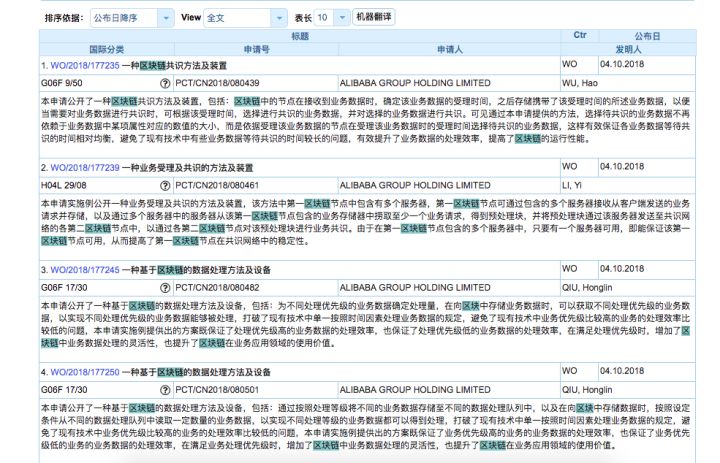720x463 pixels.
Task: Open patent WO/2018/177235 link
Action: [85, 66]
